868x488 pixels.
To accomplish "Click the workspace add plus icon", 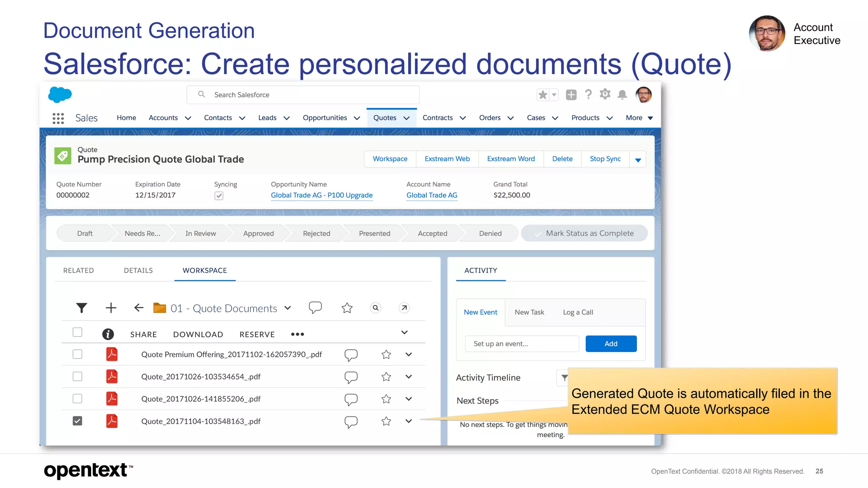I will pyautogui.click(x=111, y=308).
